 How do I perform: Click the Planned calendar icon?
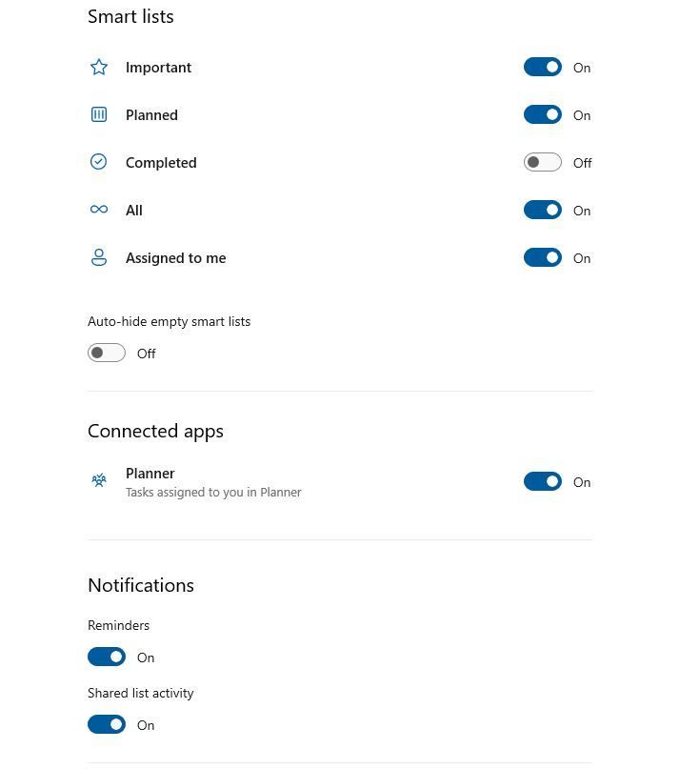point(99,115)
